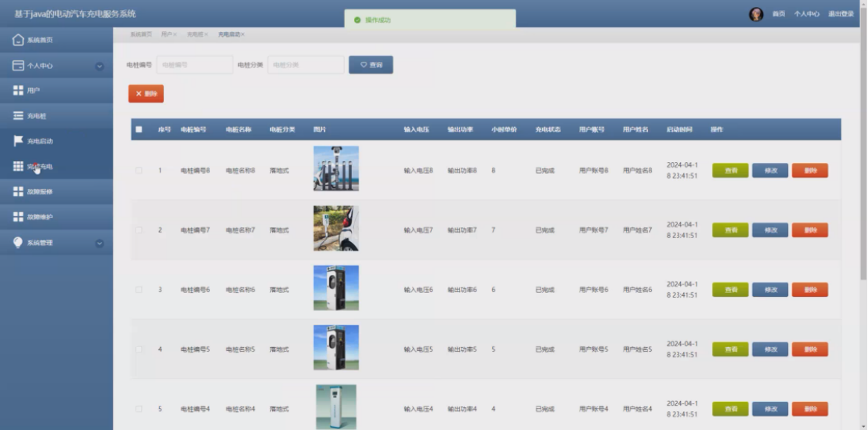Click cell 电桩名称7 in row 2
The image size is (868, 430).
(241, 230)
